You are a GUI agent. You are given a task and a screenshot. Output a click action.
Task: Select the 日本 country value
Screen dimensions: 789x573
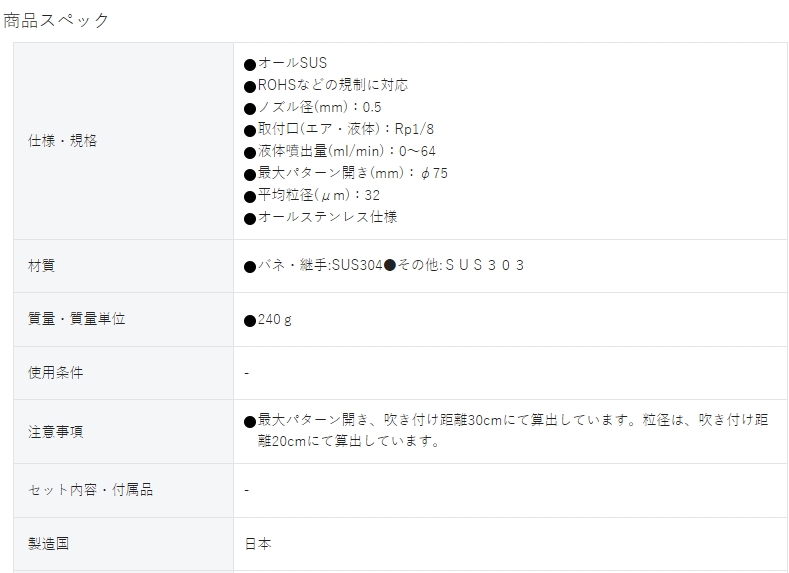[258, 544]
